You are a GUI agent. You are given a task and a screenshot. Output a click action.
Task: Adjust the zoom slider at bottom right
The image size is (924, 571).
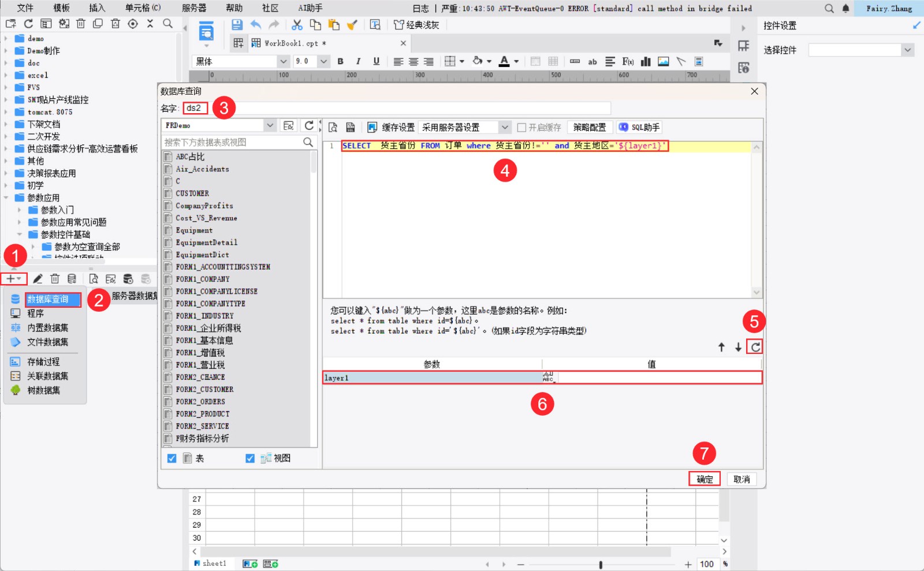click(601, 565)
